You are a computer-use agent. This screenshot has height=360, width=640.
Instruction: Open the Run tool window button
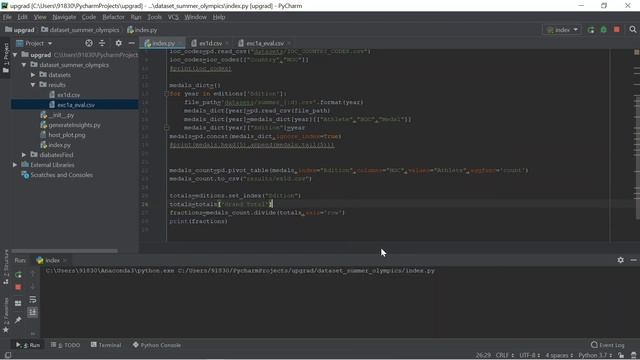pos(27,345)
